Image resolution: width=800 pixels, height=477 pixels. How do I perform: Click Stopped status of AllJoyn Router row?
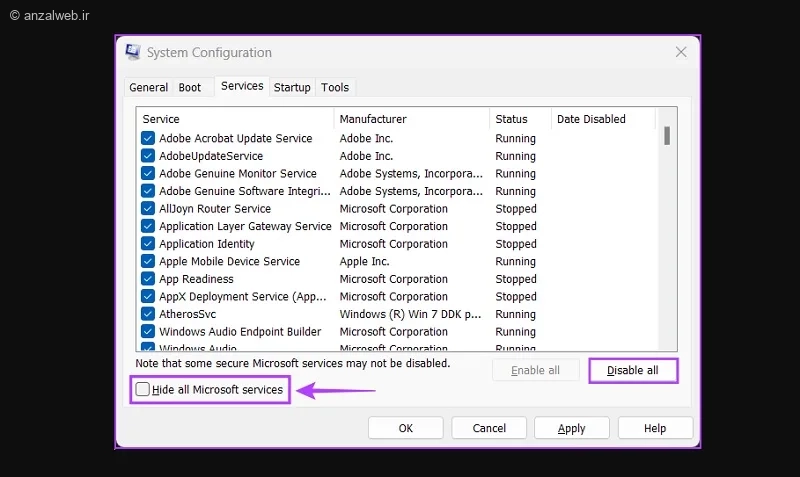[516, 209]
